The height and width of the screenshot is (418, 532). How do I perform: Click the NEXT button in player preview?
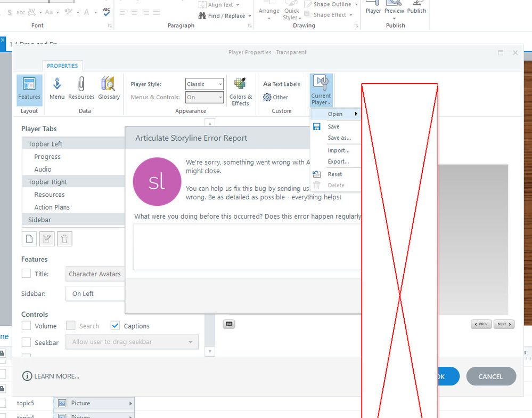pos(504,324)
